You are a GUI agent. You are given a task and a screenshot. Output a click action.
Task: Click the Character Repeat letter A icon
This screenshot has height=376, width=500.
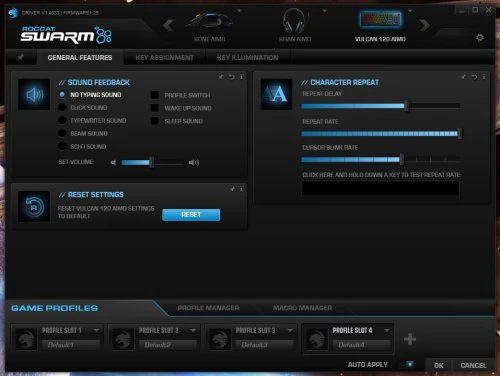coord(276,94)
